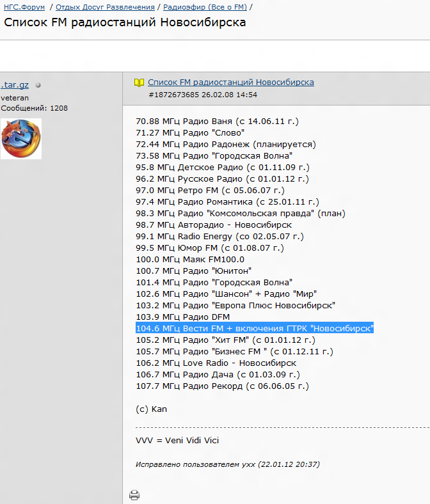430x504 pixels.
Task: Open post title link Список FM радиостанций Новосибирска
Action: click(231, 83)
